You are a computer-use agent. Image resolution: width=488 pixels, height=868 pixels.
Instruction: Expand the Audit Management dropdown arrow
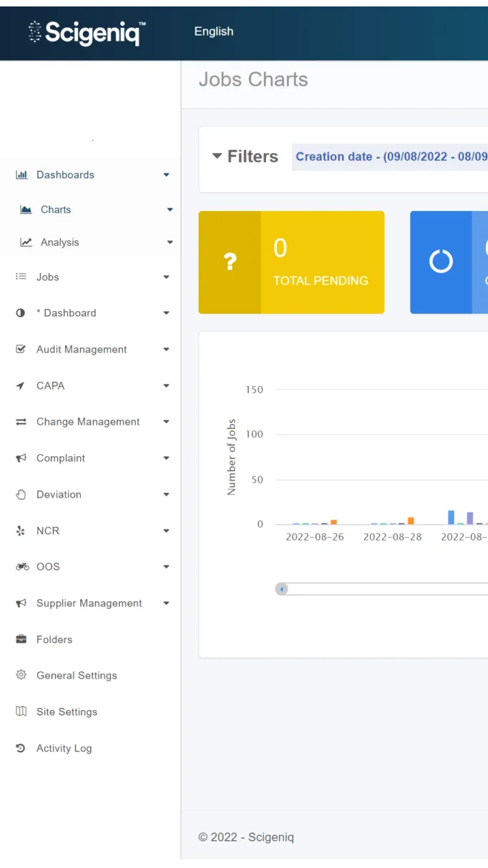pos(166,350)
